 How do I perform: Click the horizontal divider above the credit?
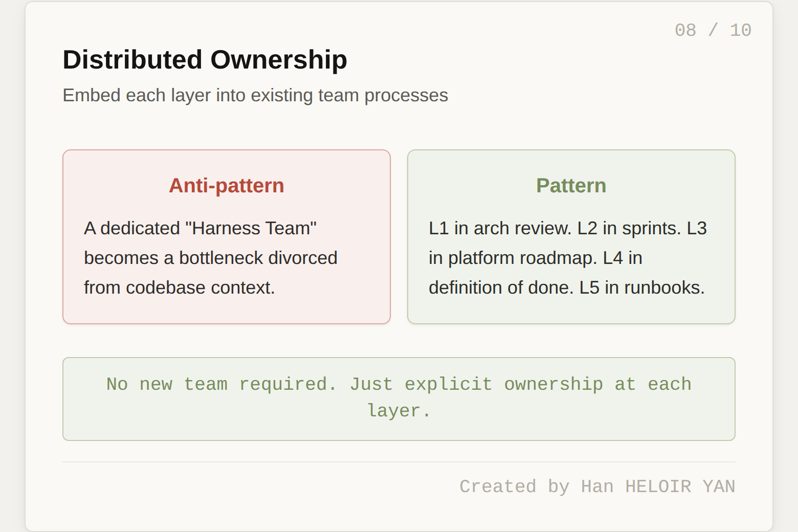coord(398,460)
